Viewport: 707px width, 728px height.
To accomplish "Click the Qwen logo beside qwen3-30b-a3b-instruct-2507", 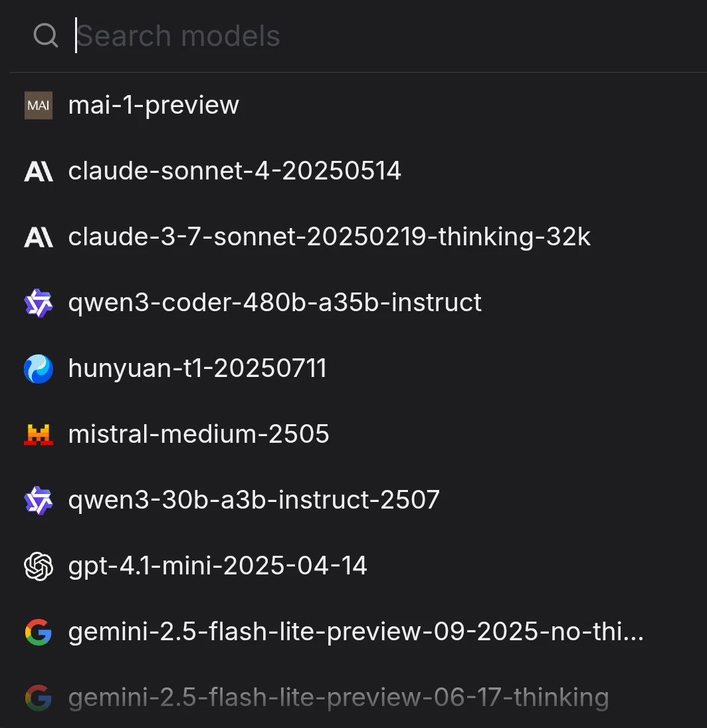I will tap(38, 501).
